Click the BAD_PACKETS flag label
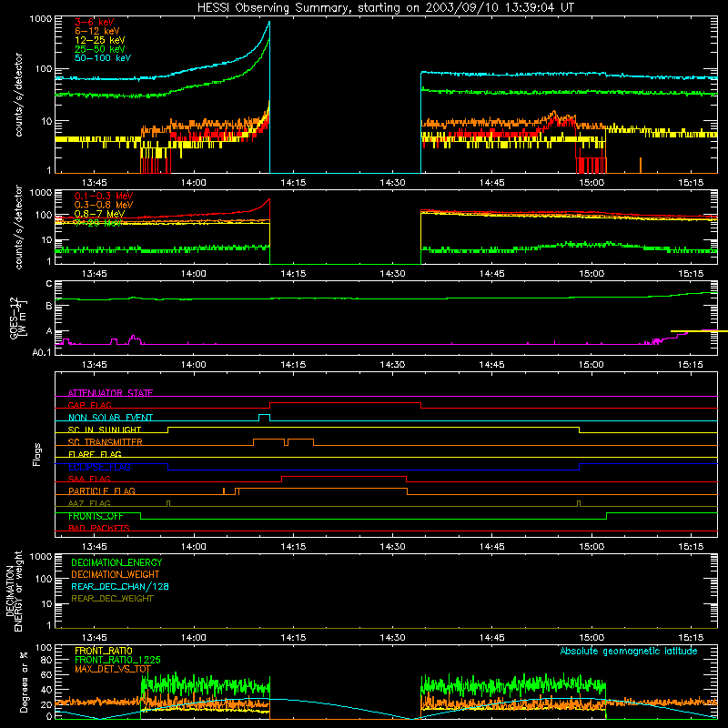The height and width of the screenshot is (728, 728). click(99, 529)
